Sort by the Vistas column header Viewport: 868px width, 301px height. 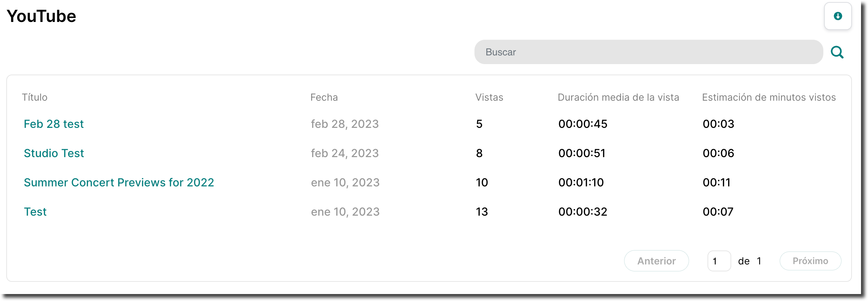(x=489, y=97)
